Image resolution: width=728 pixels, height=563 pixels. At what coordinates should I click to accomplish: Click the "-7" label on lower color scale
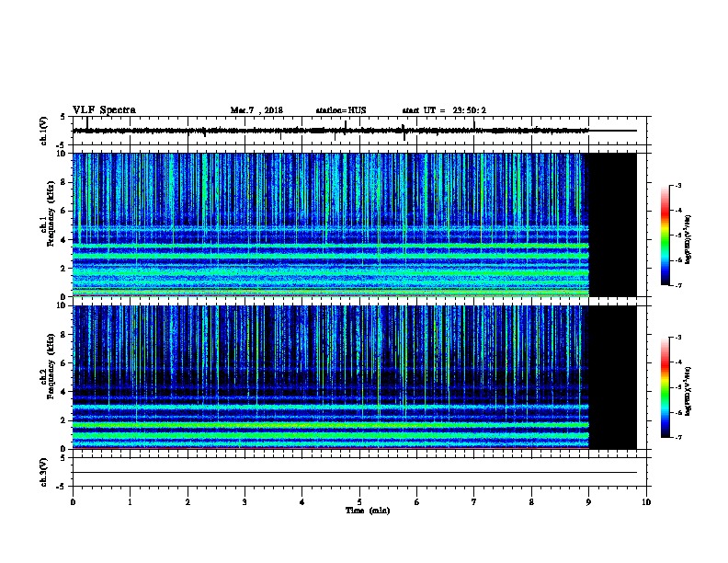pos(677,437)
